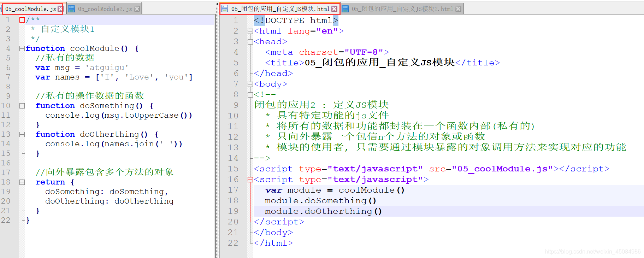Image resolution: width=644 pixels, height=258 pixels.
Task: Open the 05_闭包的应用_自定义JS模块.html tab
Action: coord(280,9)
